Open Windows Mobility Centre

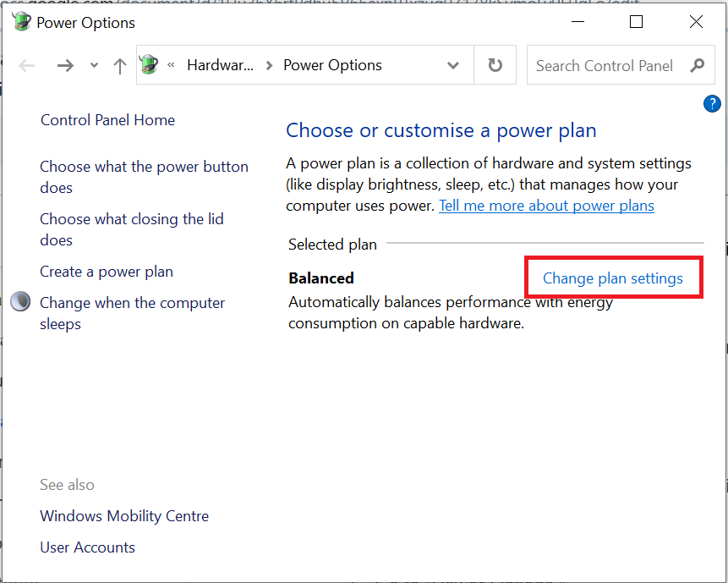click(124, 516)
